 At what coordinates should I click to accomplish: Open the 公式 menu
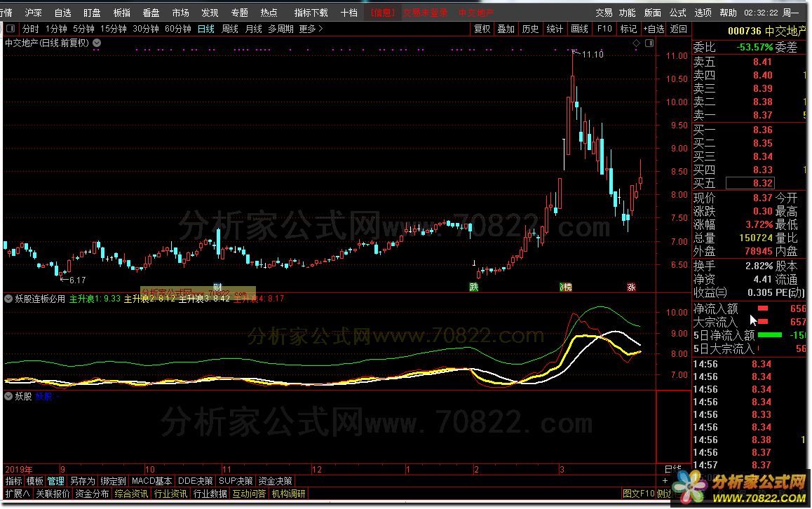[x=677, y=13]
